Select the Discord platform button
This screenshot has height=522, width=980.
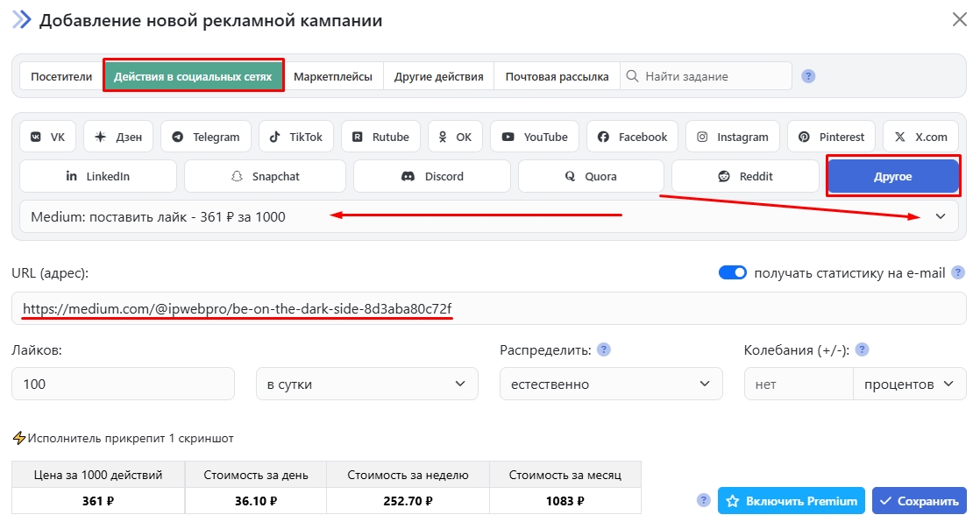tap(432, 176)
